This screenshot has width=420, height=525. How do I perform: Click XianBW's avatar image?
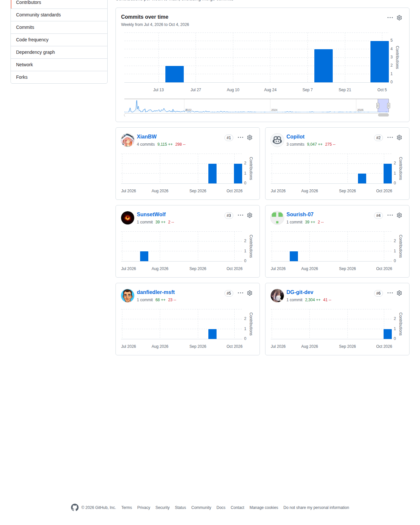click(x=128, y=140)
